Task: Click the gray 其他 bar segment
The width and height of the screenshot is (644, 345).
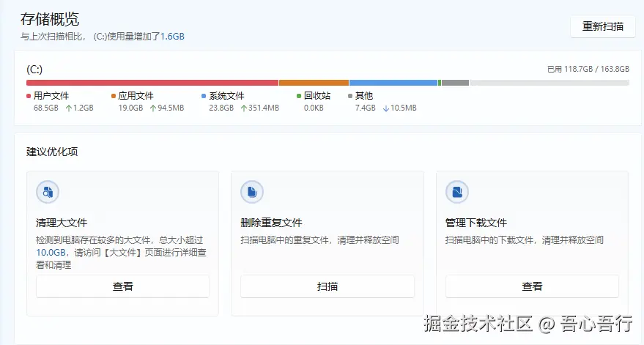Action: coord(455,83)
